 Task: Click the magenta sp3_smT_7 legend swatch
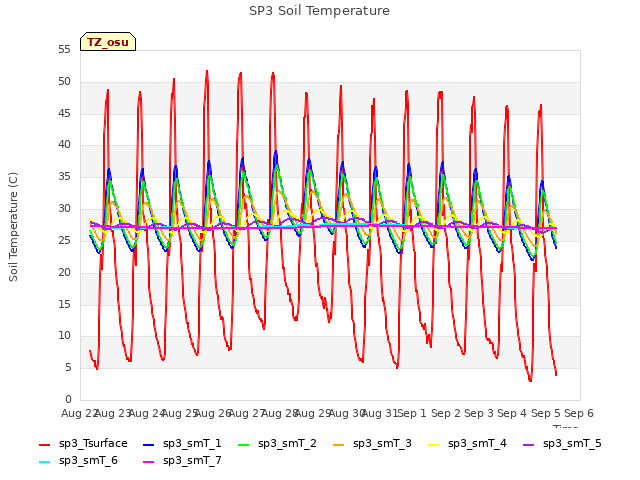(149, 462)
